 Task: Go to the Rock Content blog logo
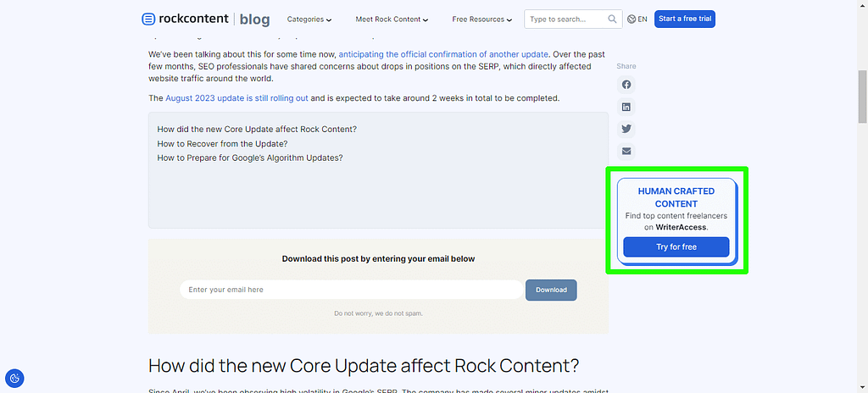tap(206, 19)
